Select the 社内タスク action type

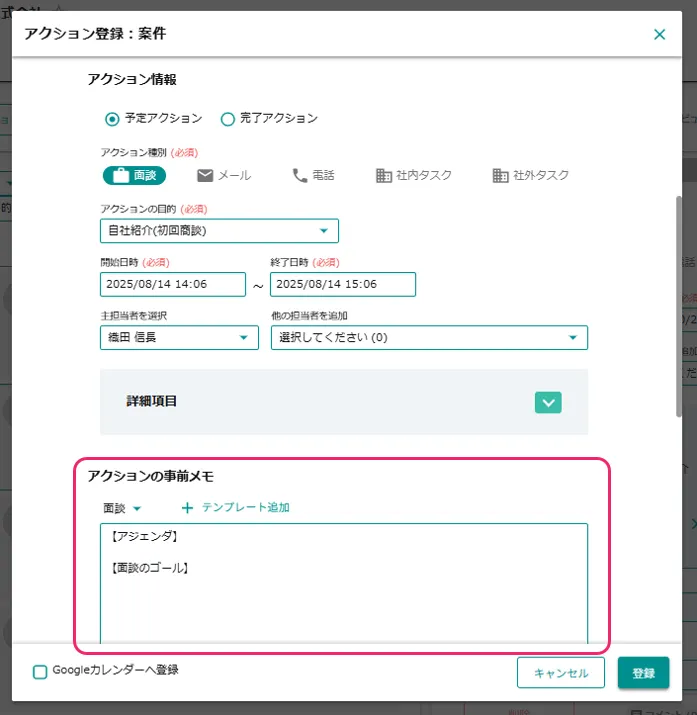click(x=413, y=175)
